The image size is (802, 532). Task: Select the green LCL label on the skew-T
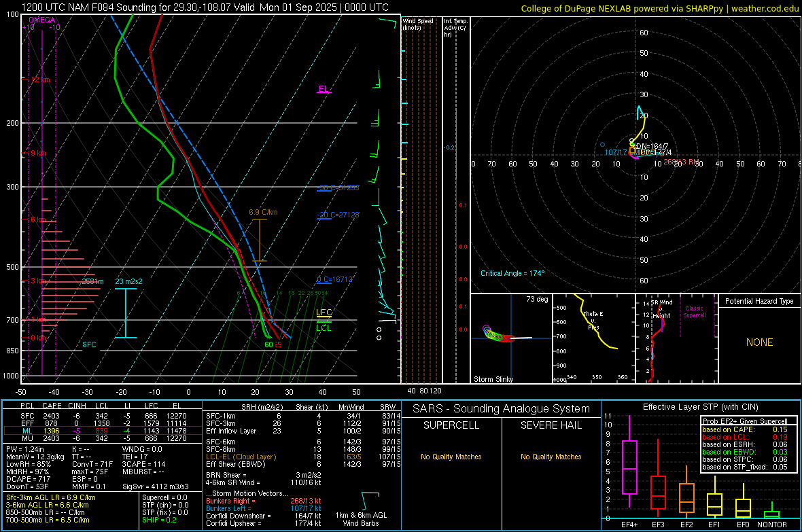pyautogui.click(x=324, y=328)
